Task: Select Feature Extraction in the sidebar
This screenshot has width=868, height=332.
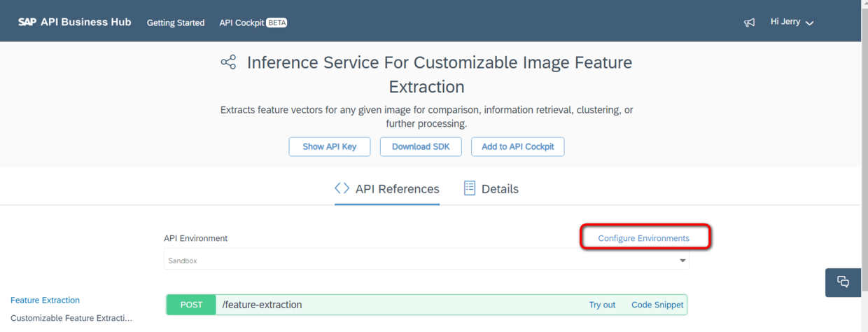Action: point(45,300)
